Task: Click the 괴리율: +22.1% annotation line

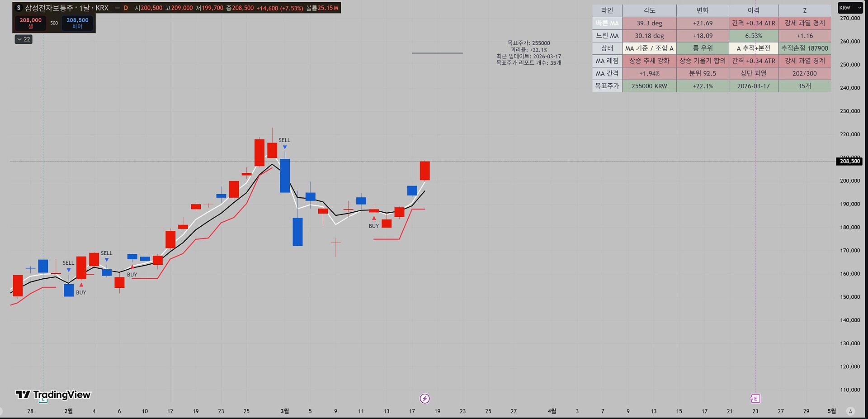Action: [x=528, y=50]
